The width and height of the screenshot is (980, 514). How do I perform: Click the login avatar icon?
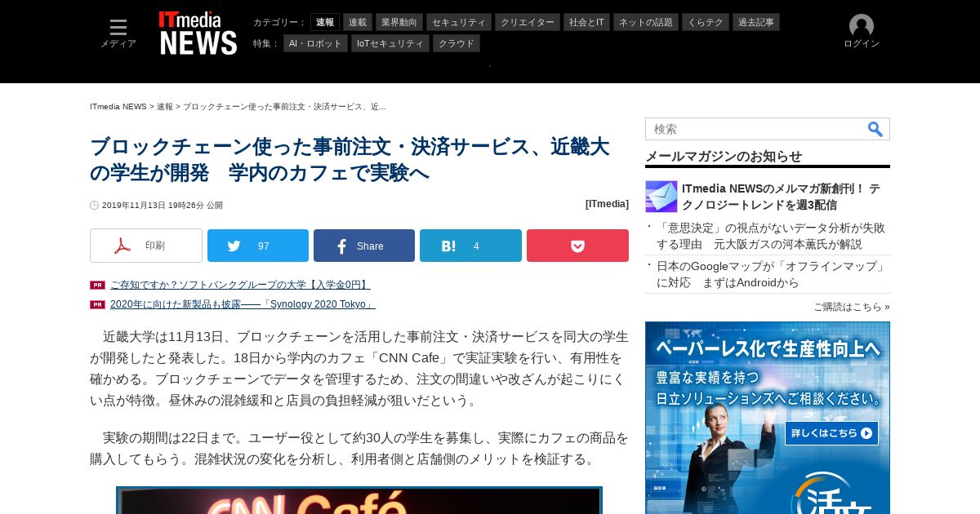pyautogui.click(x=862, y=26)
